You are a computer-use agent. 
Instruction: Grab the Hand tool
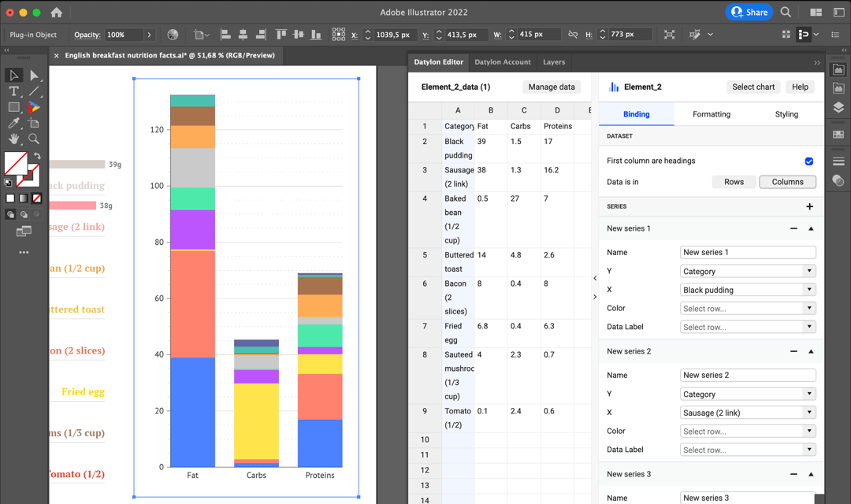(x=13, y=139)
